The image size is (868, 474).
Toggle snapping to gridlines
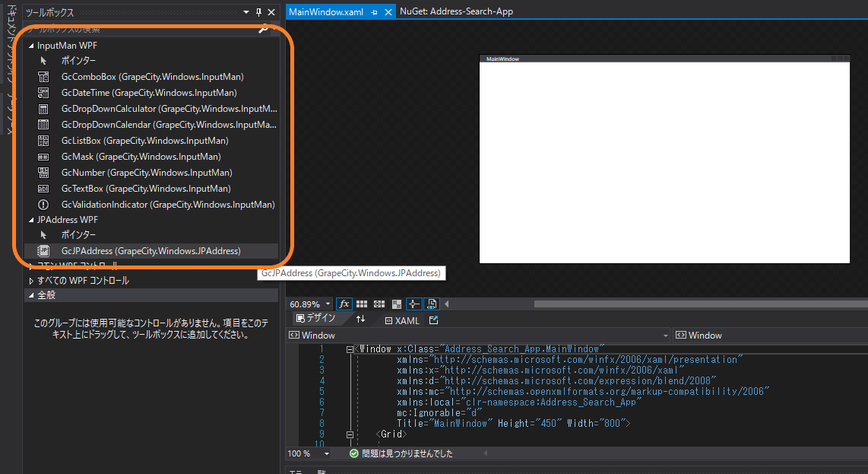(379, 304)
